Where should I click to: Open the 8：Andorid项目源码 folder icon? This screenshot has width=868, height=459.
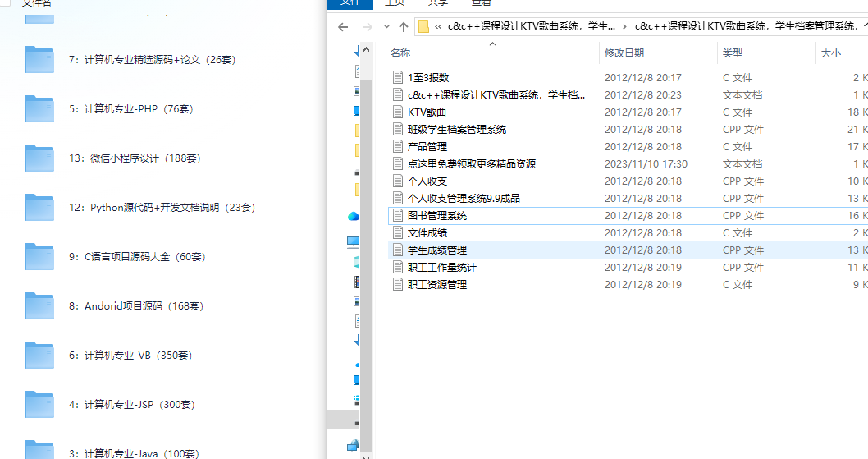pyautogui.click(x=39, y=306)
